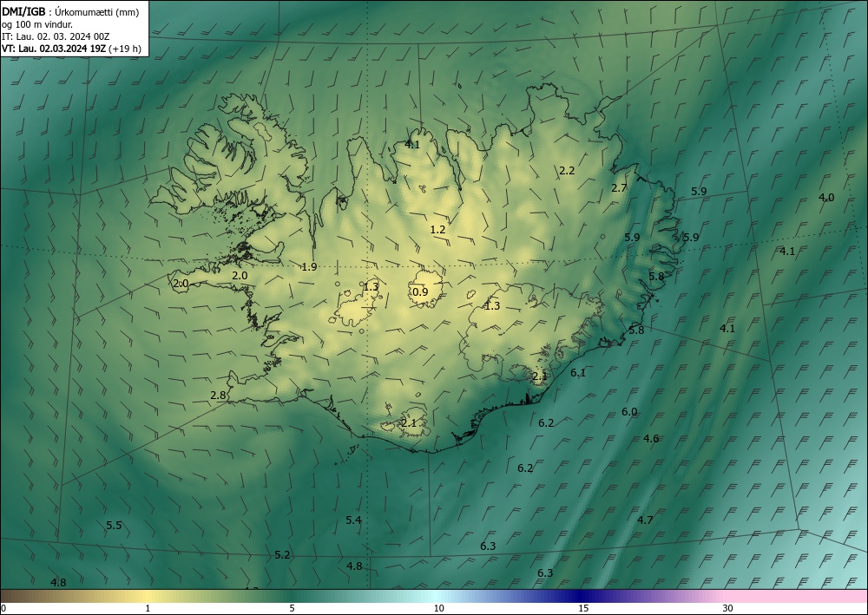Image resolution: width=868 pixels, height=615 pixels.
Task: Click the 2.7 value on the map
Action: click(619, 188)
